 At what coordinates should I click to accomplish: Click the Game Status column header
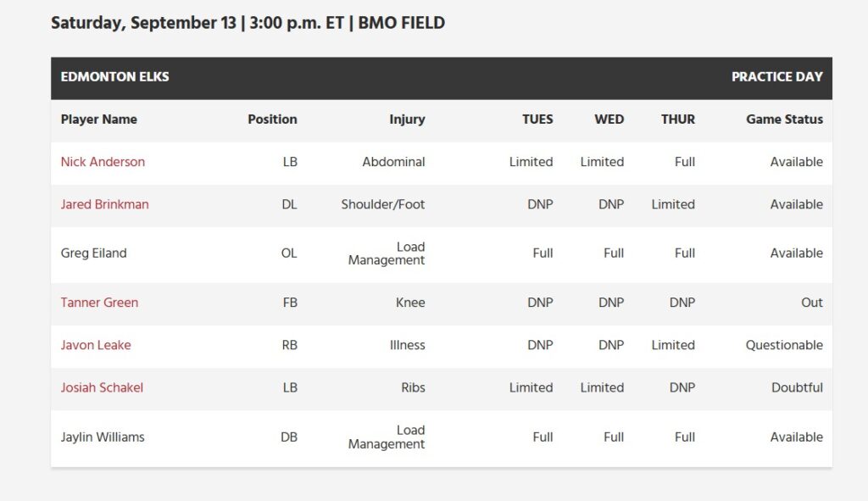pos(784,120)
